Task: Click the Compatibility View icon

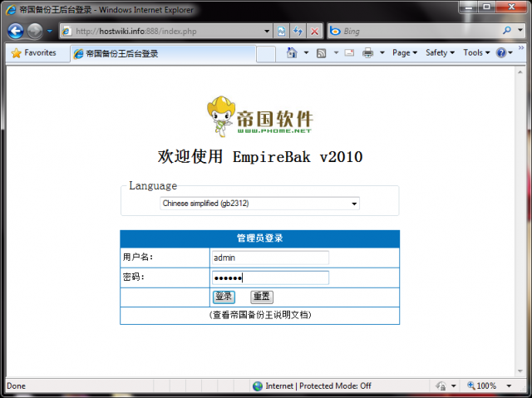Action: pyautogui.click(x=282, y=31)
